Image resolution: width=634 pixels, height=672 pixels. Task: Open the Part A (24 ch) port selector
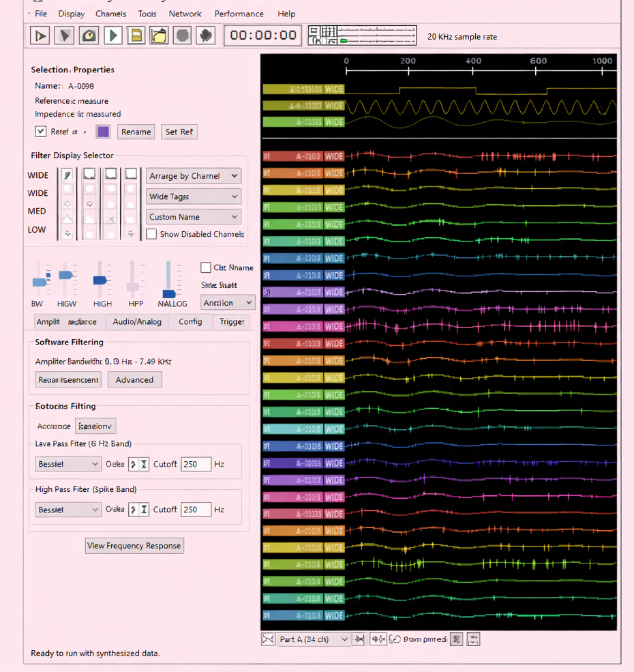pyautogui.click(x=314, y=639)
